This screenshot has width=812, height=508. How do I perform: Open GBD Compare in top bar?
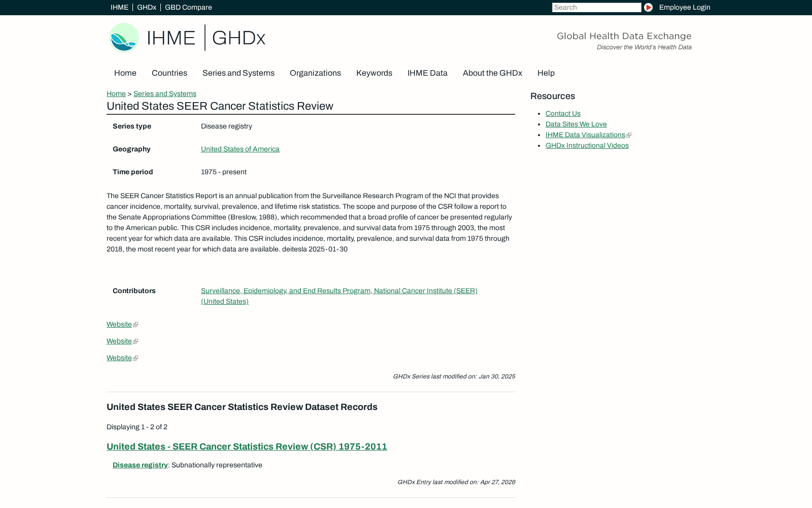pyautogui.click(x=188, y=7)
